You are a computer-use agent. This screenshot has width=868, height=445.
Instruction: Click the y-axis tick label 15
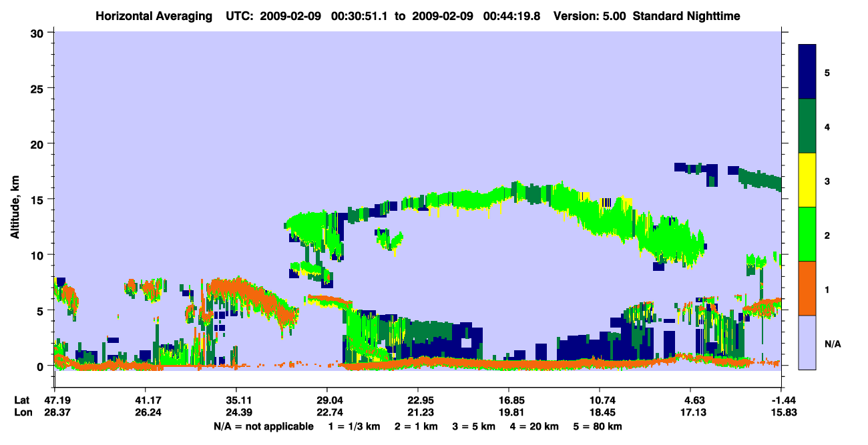(x=39, y=199)
